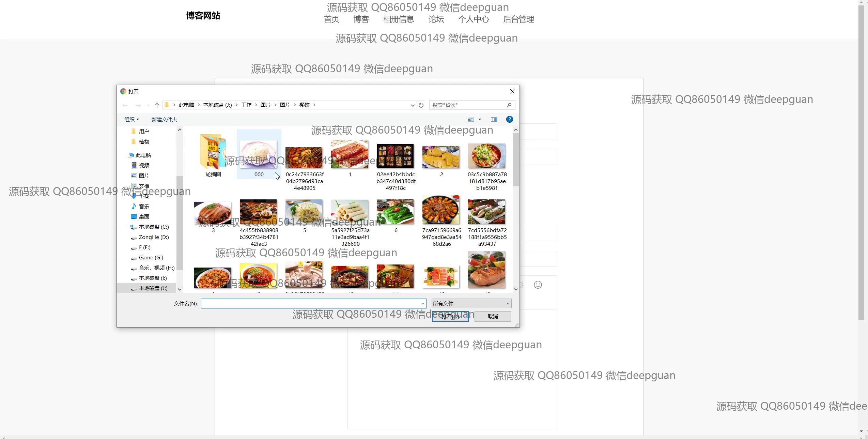This screenshot has height=439, width=868.
Task: Select ZongHe (D:) drive
Action: [154, 237]
